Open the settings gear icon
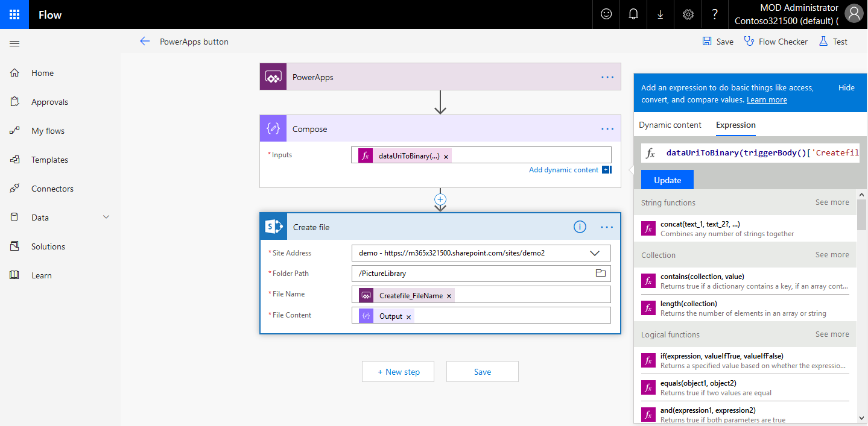 click(x=688, y=14)
